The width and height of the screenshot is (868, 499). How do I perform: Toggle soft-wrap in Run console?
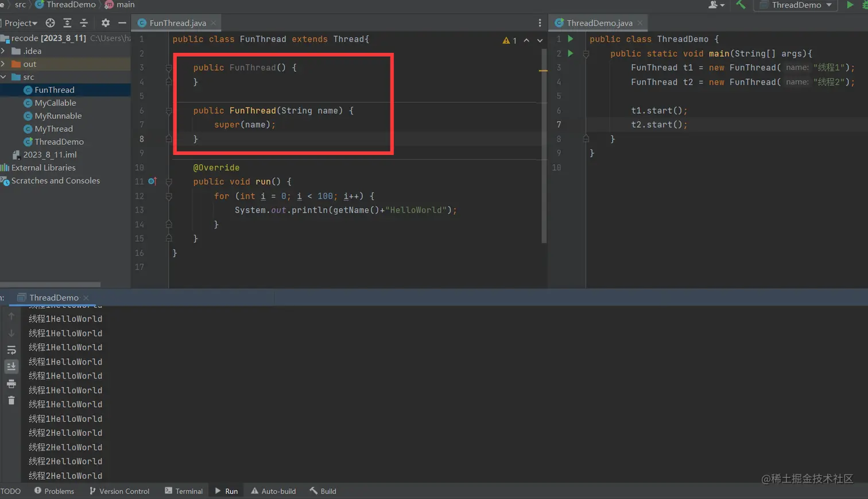click(x=11, y=350)
